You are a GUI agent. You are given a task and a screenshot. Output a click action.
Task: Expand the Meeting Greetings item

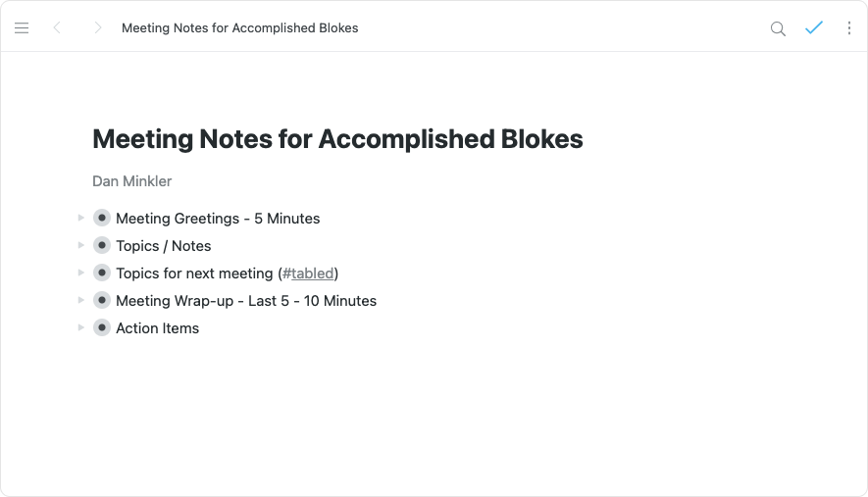pyautogui.click(x=81, y=218)
